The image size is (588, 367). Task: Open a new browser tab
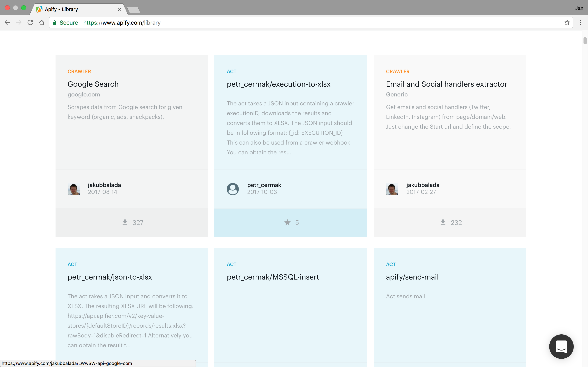(133, 10)
